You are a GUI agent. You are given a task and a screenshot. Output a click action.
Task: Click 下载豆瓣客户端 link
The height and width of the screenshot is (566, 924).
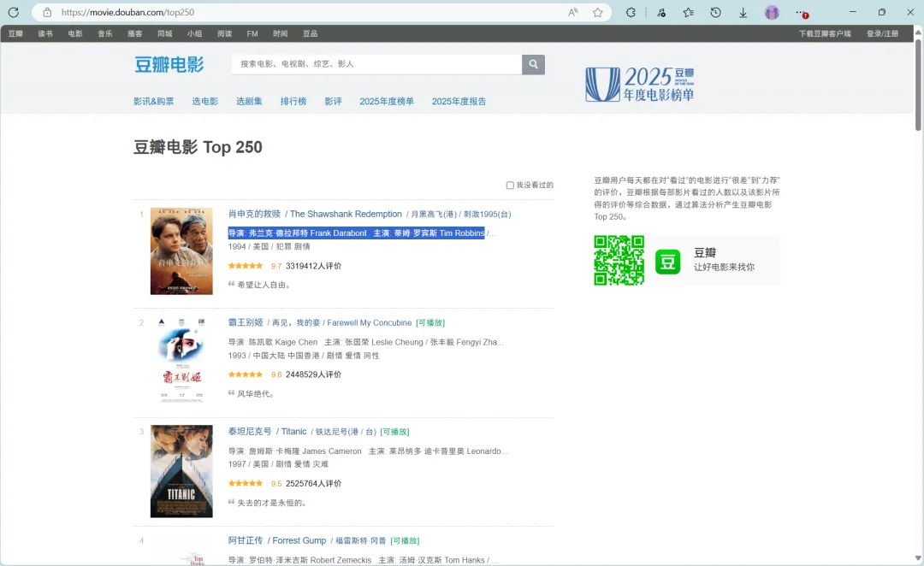click(x=825, y=33)
